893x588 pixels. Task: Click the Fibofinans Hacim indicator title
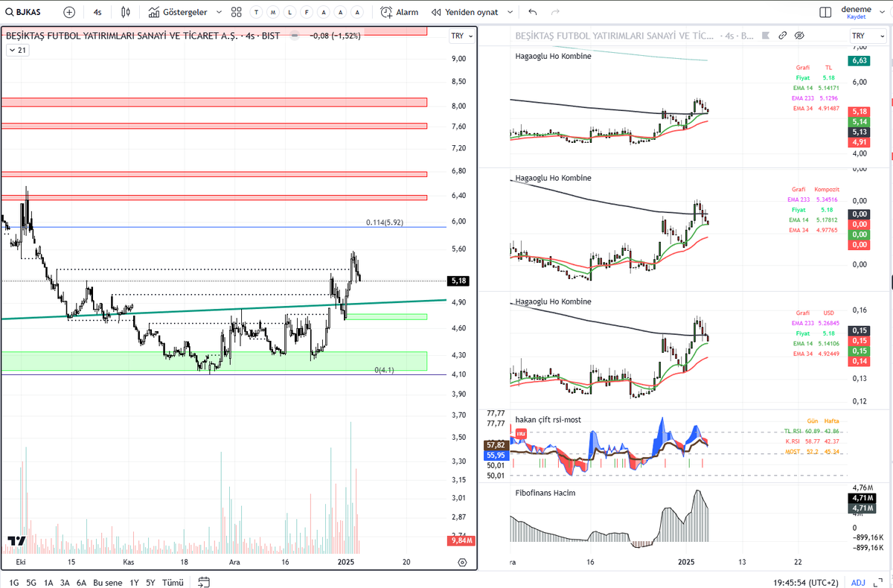coord(545,493)
